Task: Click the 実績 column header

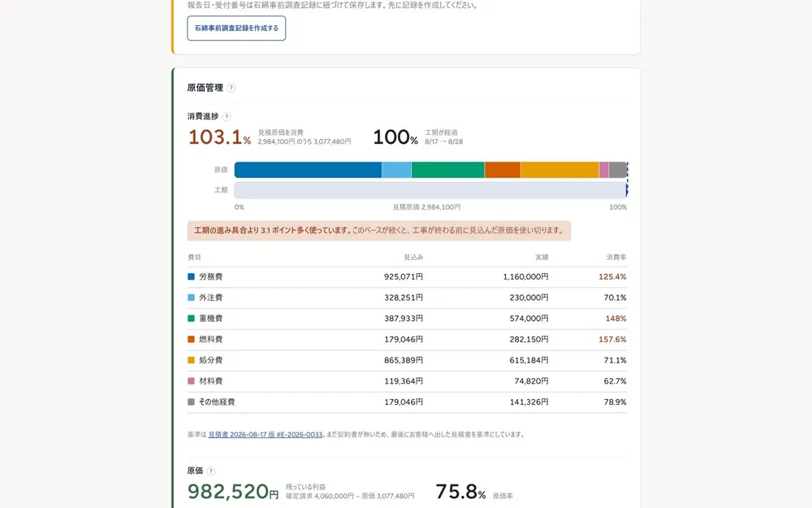Action: click(x=542, y=257)
